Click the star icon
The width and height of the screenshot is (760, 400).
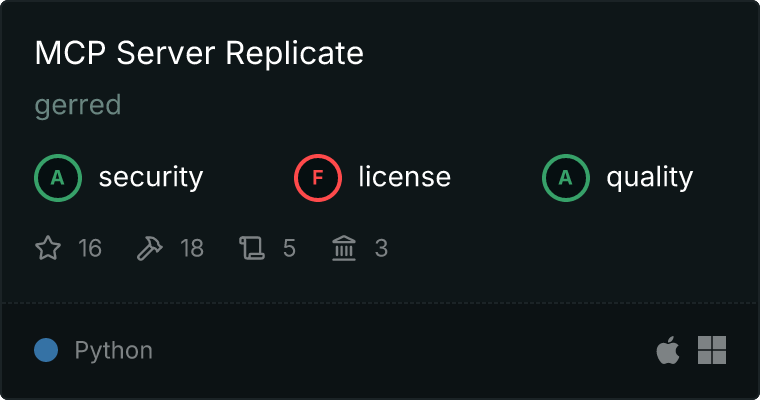click(x=48, y=248)
